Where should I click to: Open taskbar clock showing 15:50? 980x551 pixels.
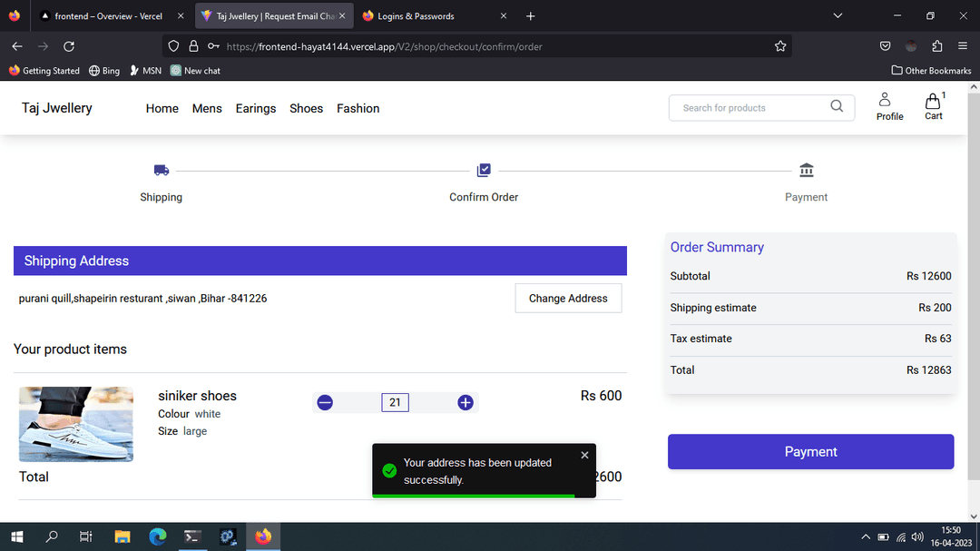pos(951,536)
